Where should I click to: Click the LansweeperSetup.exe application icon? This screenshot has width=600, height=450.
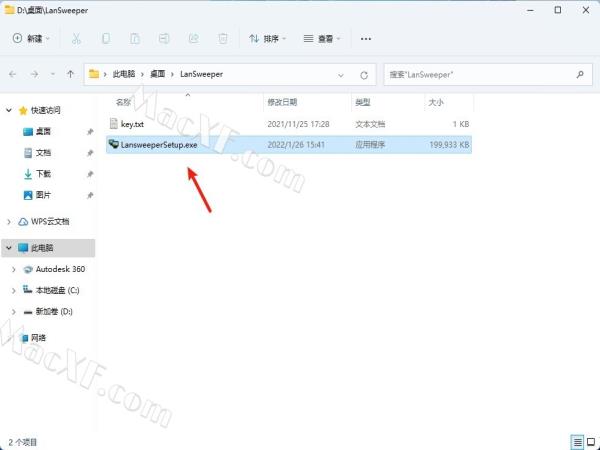[114, 144]
